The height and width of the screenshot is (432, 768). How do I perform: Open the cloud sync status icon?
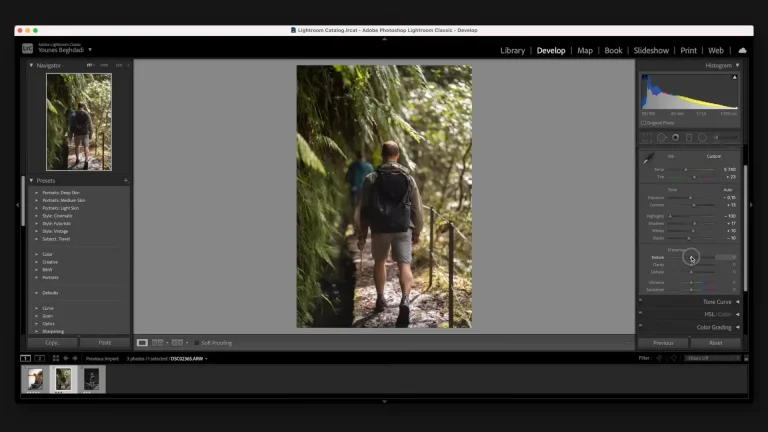coord(743,50)
